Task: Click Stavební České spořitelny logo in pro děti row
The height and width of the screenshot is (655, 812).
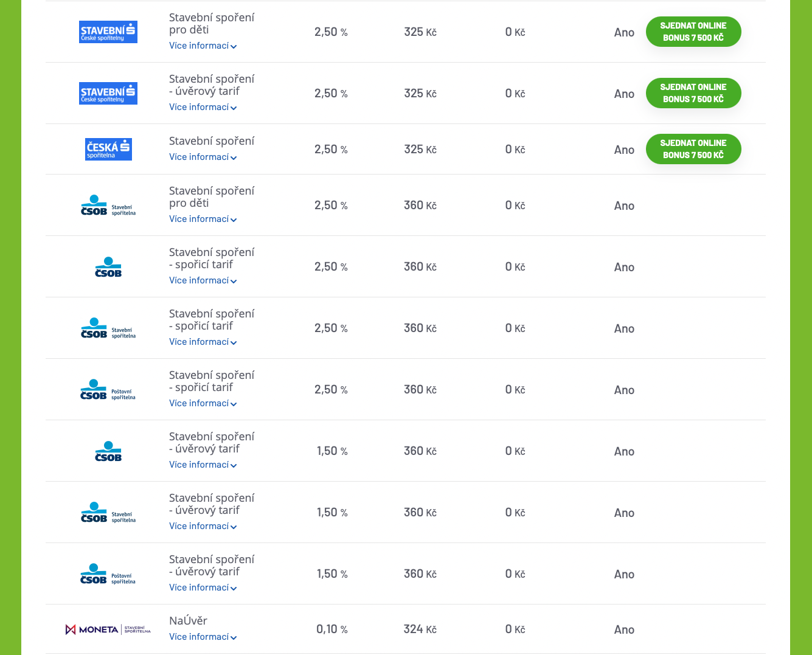Action: click(108, 32)
